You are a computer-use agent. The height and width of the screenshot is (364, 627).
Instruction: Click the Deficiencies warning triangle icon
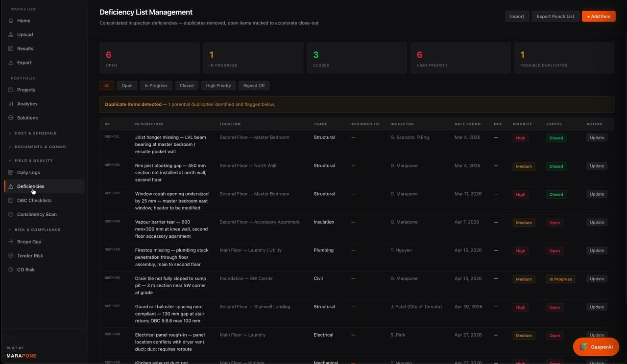click(x=11, y=186)
